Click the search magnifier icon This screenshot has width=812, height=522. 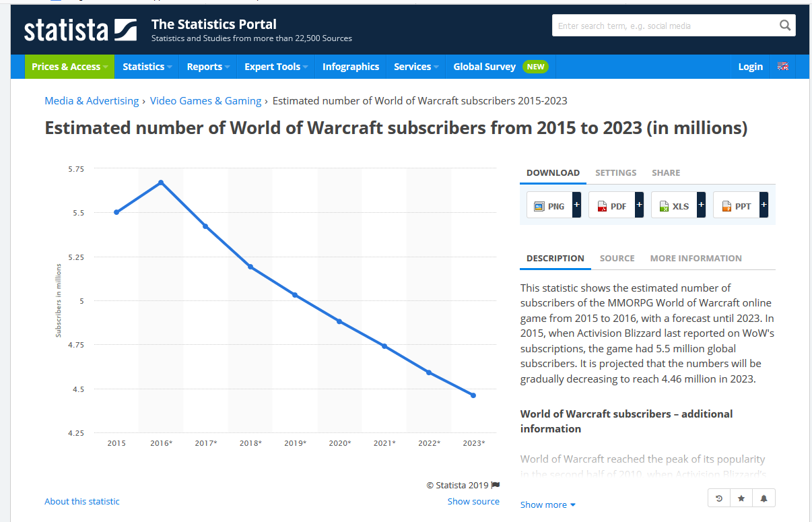click(x=785, y=26)
